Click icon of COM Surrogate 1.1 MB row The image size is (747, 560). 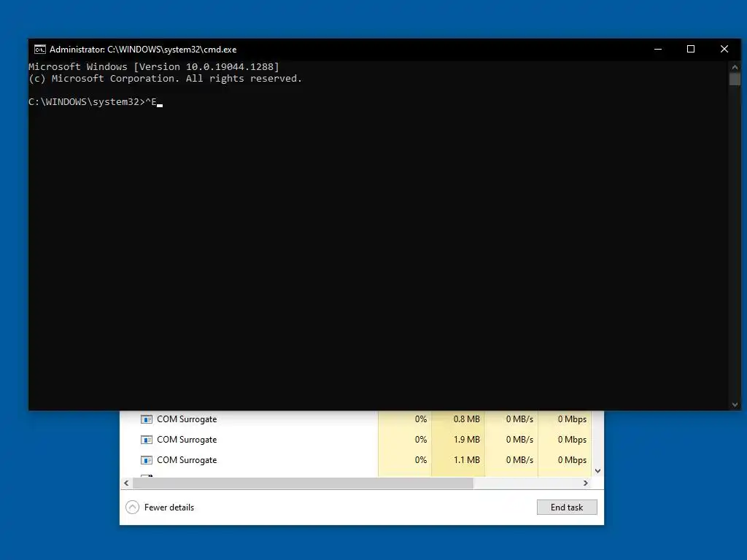(x=146, y=460)
